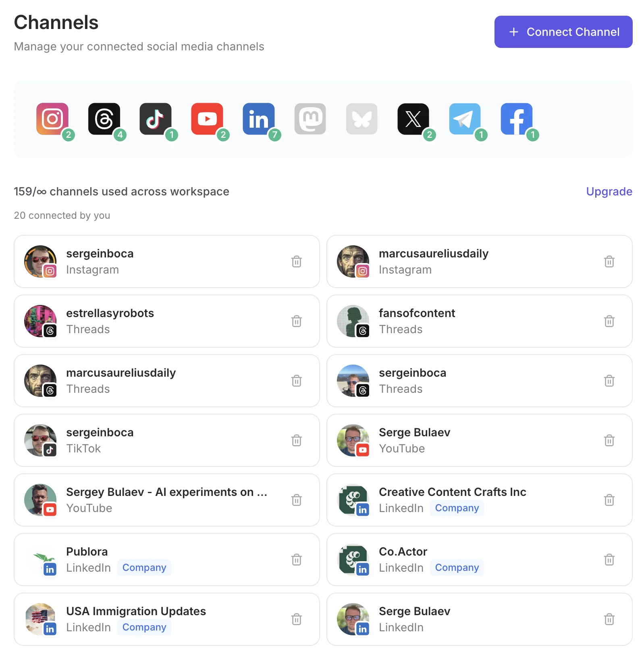644x649 pixels.
Task: Remove the sergeinboca TikTok channel
Action: click(297, 440)
